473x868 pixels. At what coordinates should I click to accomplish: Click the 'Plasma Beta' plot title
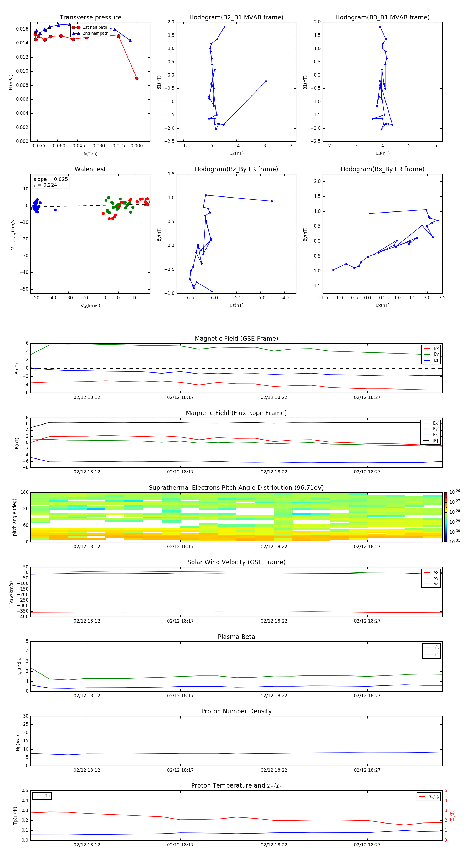coord(236,637)
